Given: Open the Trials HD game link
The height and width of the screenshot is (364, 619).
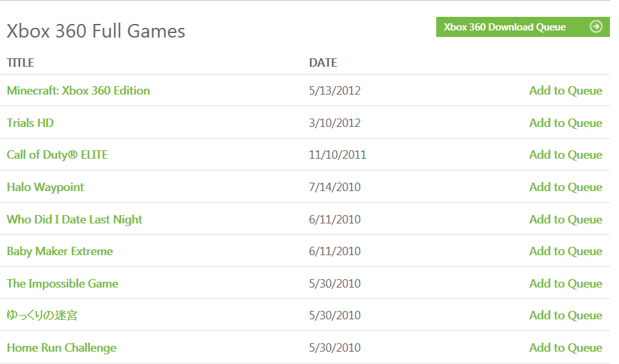Looking at the screenshot, I should tap(30, 123).
